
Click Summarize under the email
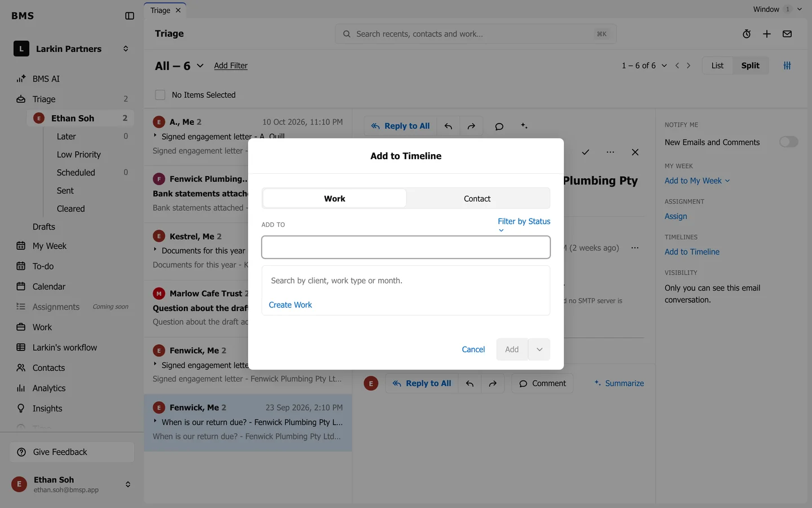point(619,383)
